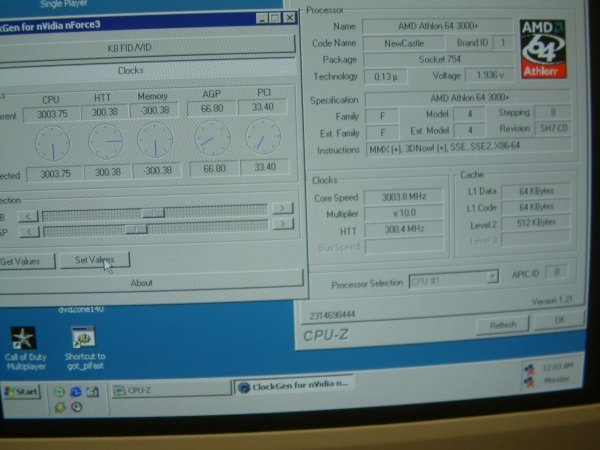Click the K8 FID/VID button in ClockGen
600x450 pixels.
[147, 47]
